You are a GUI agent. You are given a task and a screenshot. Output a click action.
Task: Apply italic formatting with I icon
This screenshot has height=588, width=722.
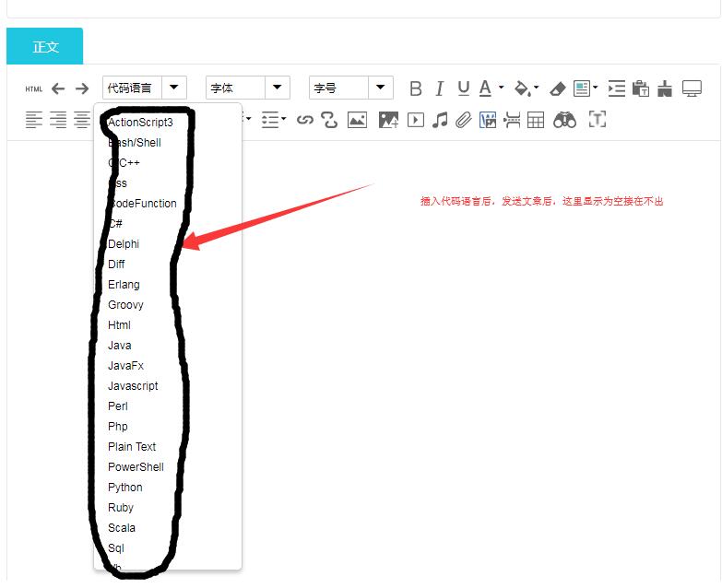pyautogui.click(x=439, y=88)
